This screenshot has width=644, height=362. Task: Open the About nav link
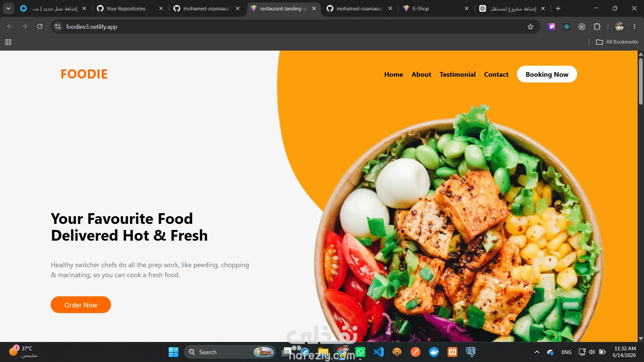[421, 74]
